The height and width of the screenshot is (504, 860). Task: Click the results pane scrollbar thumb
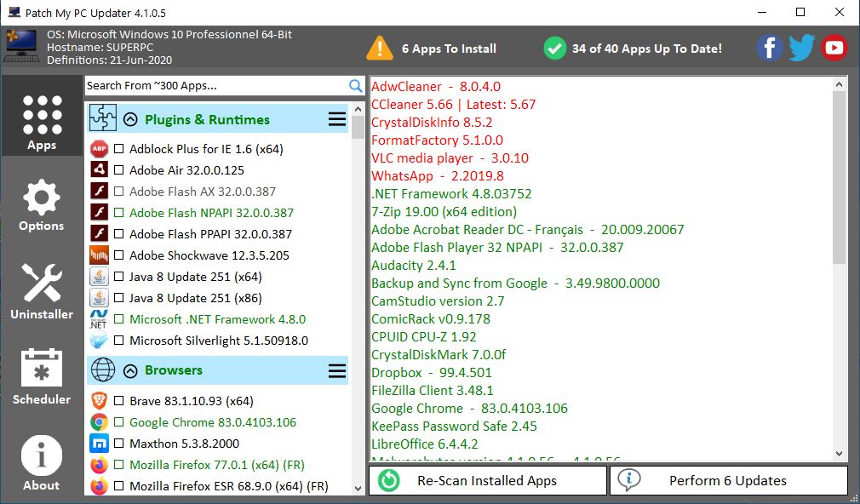pos(839,177)
